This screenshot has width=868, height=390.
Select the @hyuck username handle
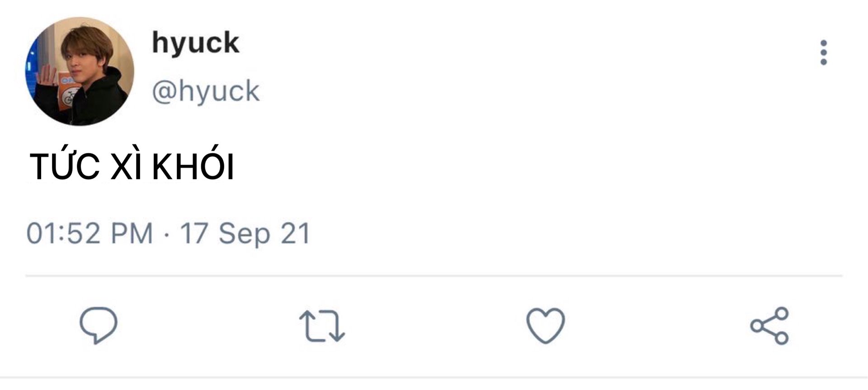[x=206, y=92]
